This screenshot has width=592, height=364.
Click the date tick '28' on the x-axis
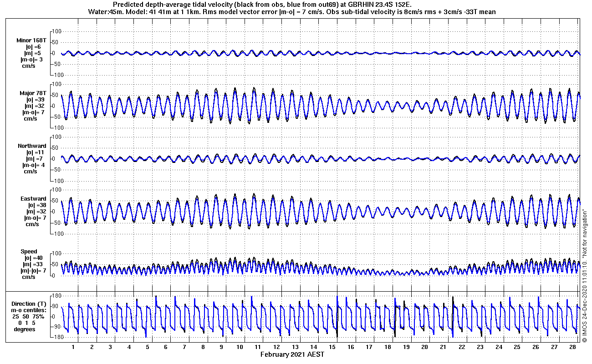point(572,347)
